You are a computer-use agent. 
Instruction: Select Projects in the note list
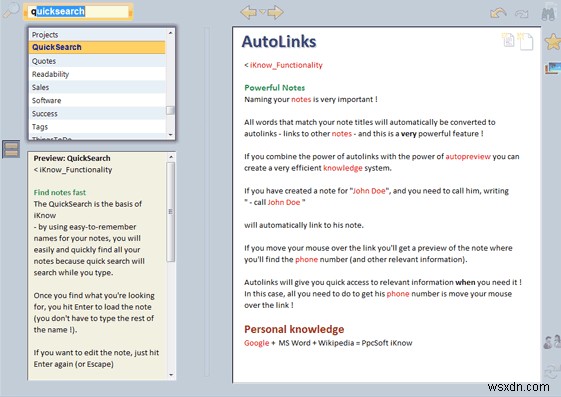(97, 35)
